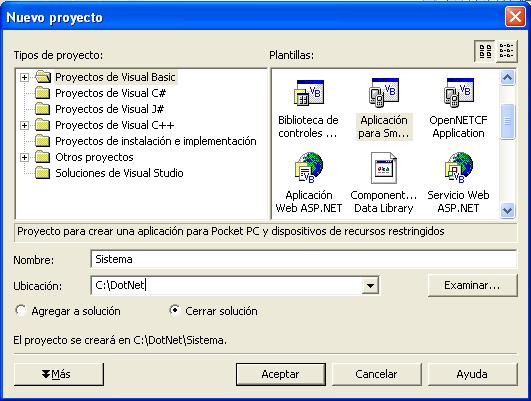The image size is (531, 401).
Task: Click the 'Component... Data Library' label text
Action: [x=384, y=202]
